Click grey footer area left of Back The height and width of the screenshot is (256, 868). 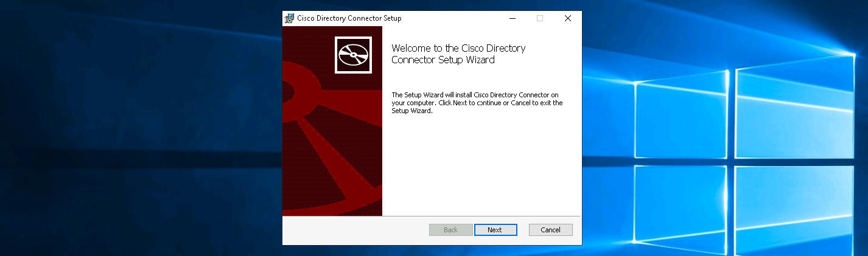tap(353, 230)
